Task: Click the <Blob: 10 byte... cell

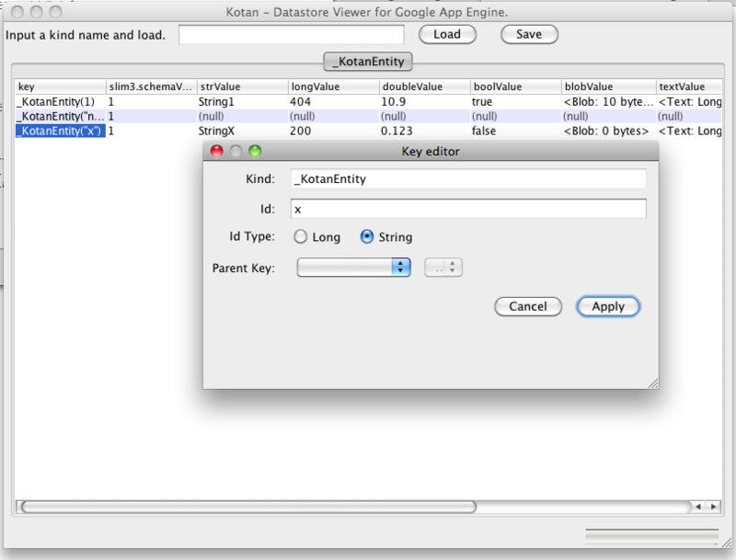Action: 608,102
